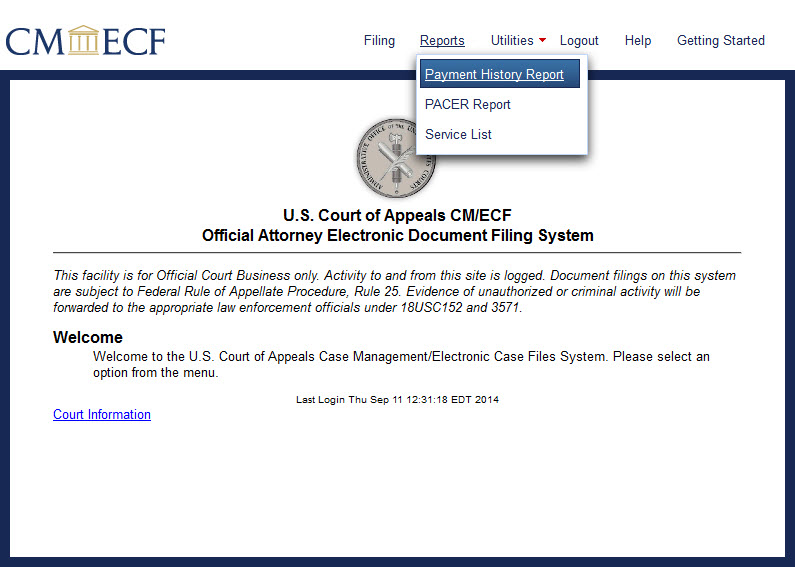Click the Administrative Office court seal
Screen dimensions: 795x567
397,157
